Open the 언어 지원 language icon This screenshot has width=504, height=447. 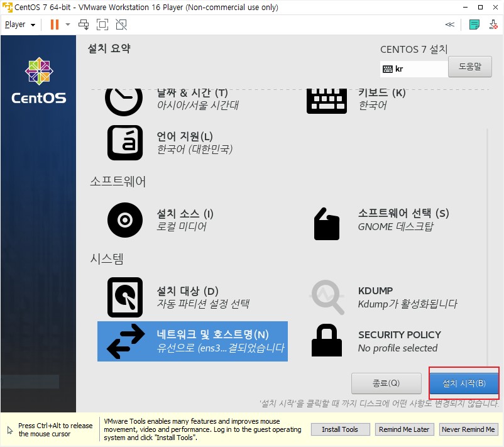(x=124, y=143)
